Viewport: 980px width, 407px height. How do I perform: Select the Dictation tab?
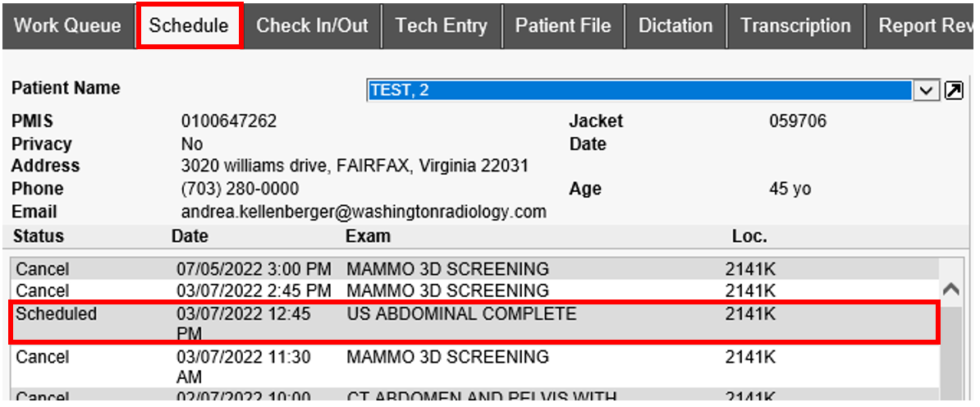[x=676, y=25]
